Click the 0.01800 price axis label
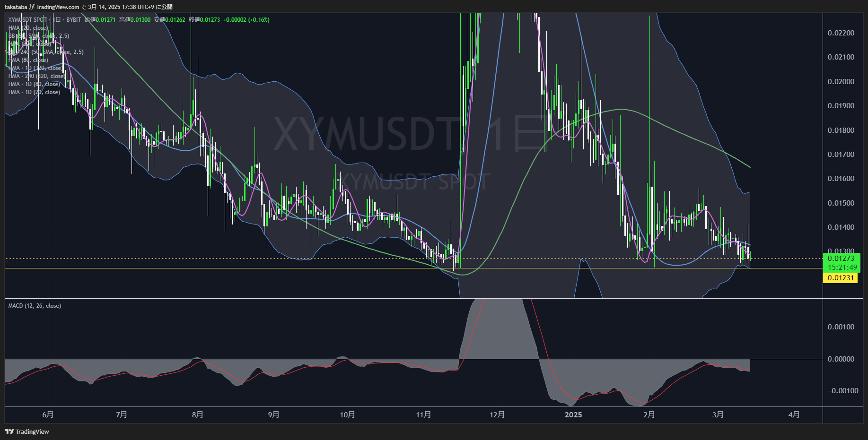 pyautogui.click(x=841, y=130)
